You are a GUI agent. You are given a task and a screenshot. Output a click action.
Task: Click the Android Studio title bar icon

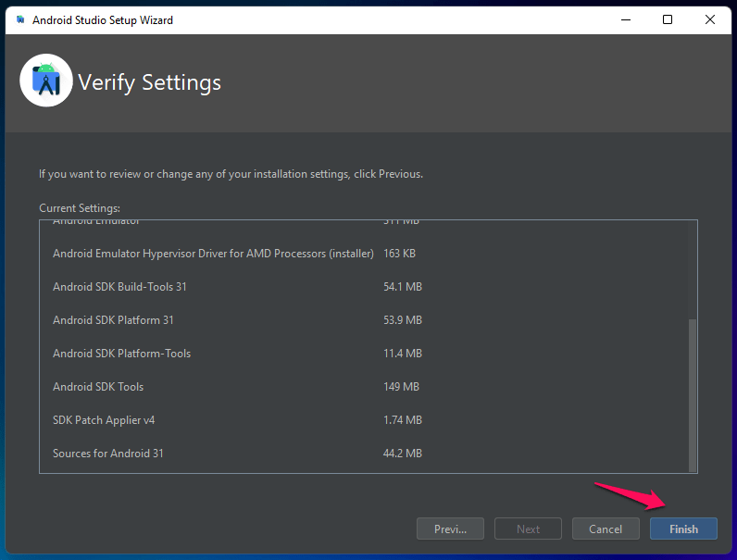point(20,19)
